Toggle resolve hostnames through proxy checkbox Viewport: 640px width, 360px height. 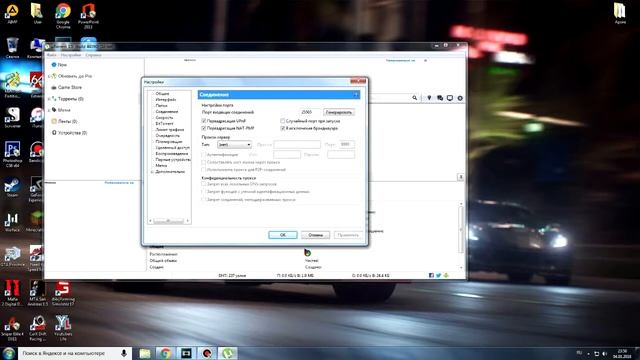pos(204,162)
